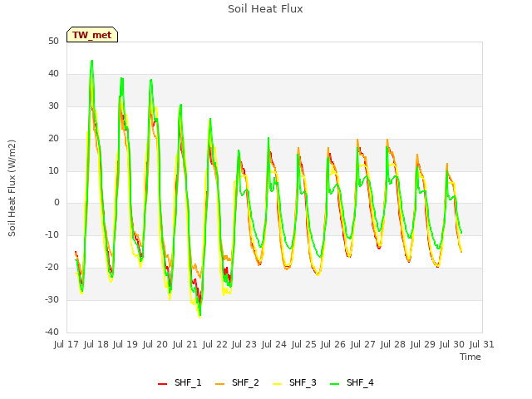Click the Jul 22 x-axis tick label
532x399 pixels.
(214, 344)
